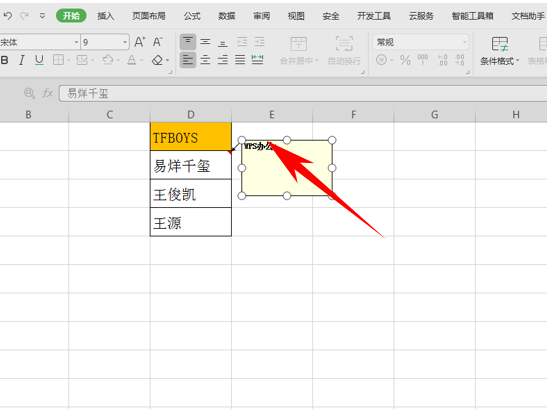Apply thousands separator 000 style
Viewport: 547px width, 409px height.
coord(423,60)
